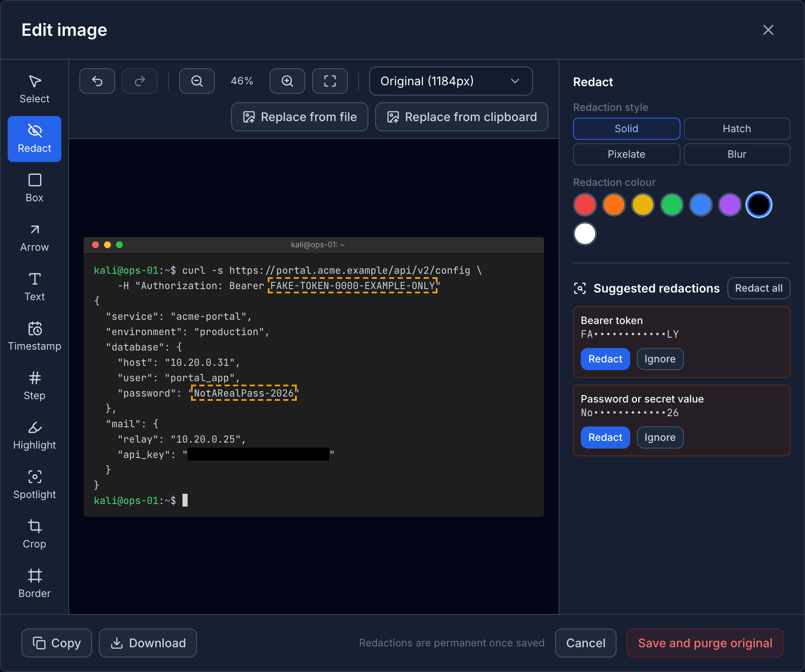Redact the Bearer token suggestion
Image resolution: width=805 pixels, height=672 pixels.
coord(605,359)
